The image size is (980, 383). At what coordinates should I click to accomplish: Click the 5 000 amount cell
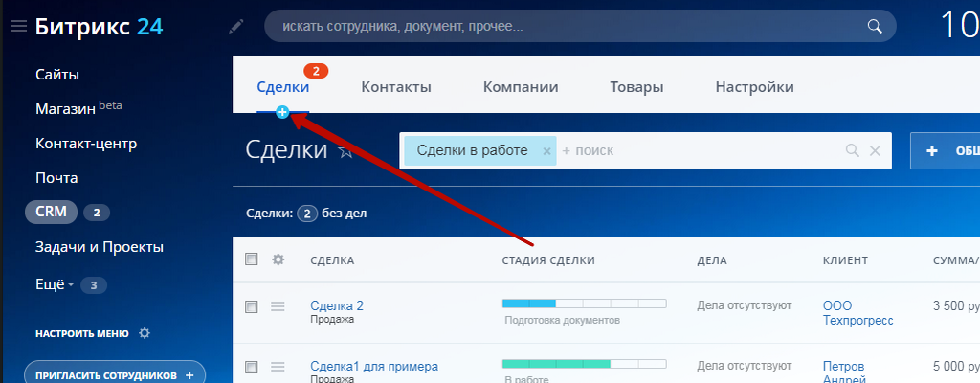tap(956, 367)
